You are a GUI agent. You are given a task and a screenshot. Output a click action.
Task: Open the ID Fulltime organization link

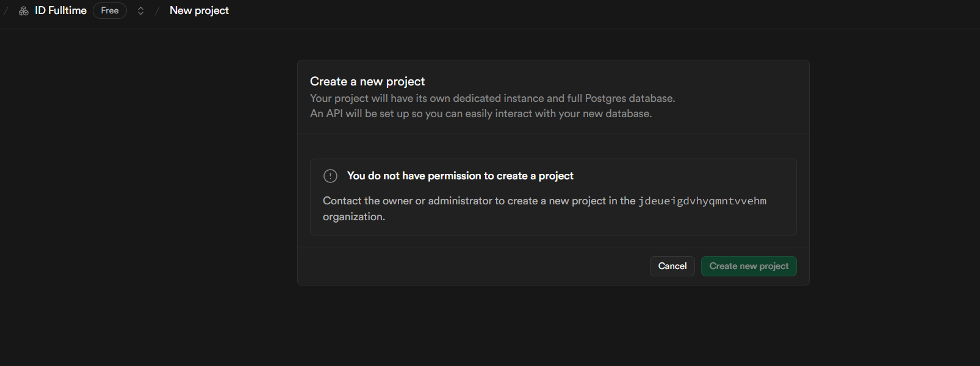(x=60, y=11)
